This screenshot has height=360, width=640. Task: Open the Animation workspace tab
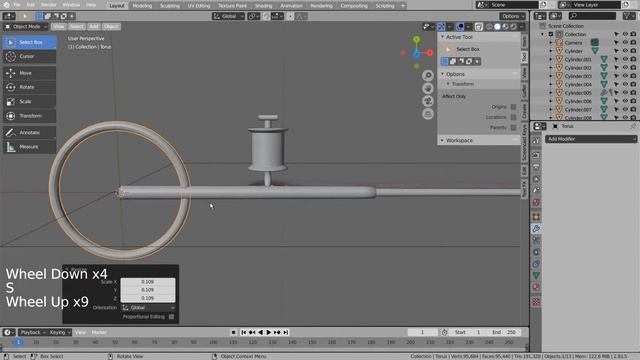[x=291, y=6]
